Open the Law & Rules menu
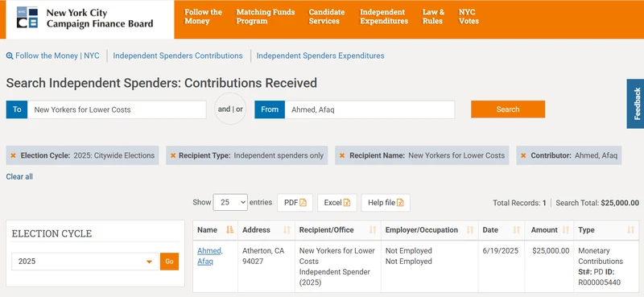 point(433,16)
